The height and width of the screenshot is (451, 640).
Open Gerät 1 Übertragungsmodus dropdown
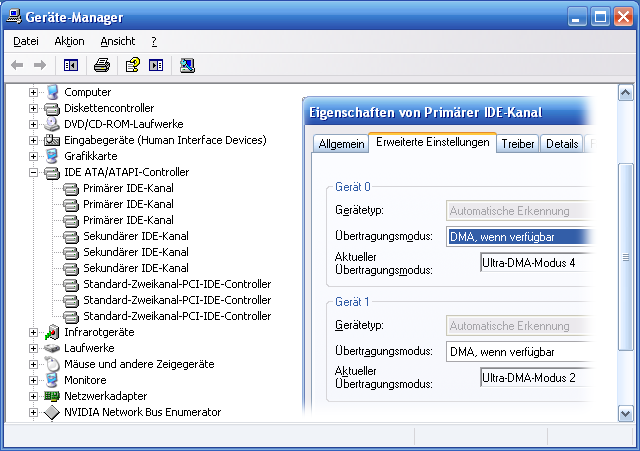coord(515,352)
